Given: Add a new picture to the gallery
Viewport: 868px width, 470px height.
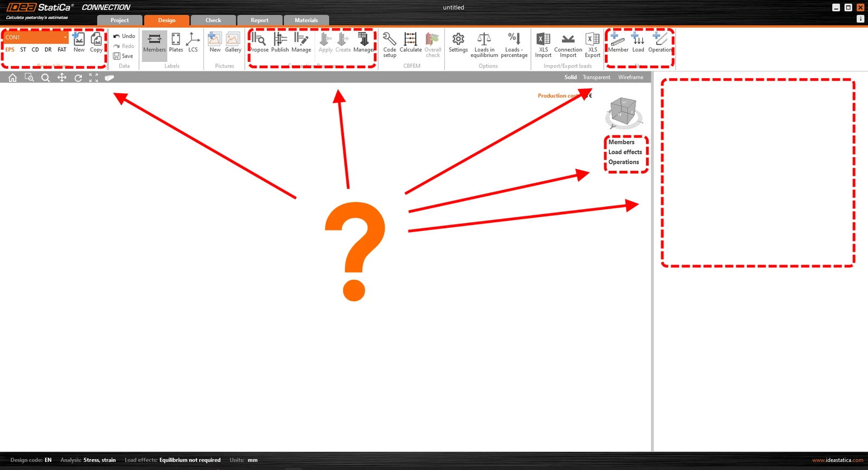Looking at the screenshot, I should (215, 42).
